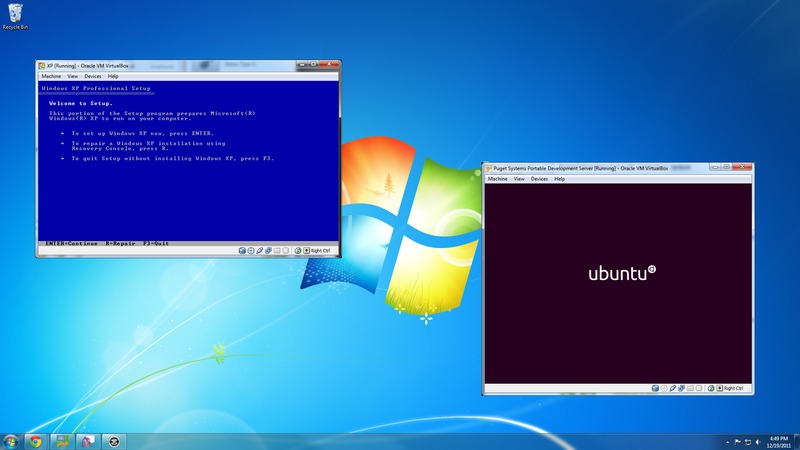Click keyboard capture indicator in Puget Systems VM
The height and width of the screenshot is (450, 800).
click(718, 387)
